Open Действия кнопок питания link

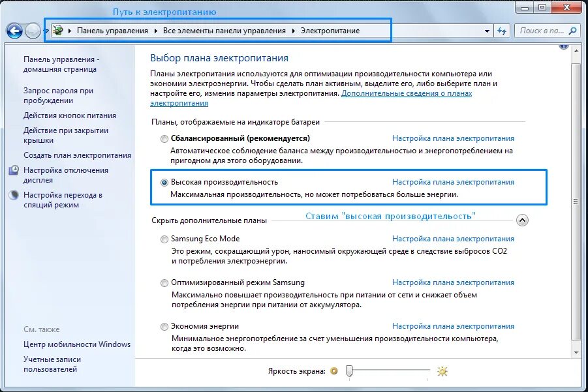(x=70, y=115)
